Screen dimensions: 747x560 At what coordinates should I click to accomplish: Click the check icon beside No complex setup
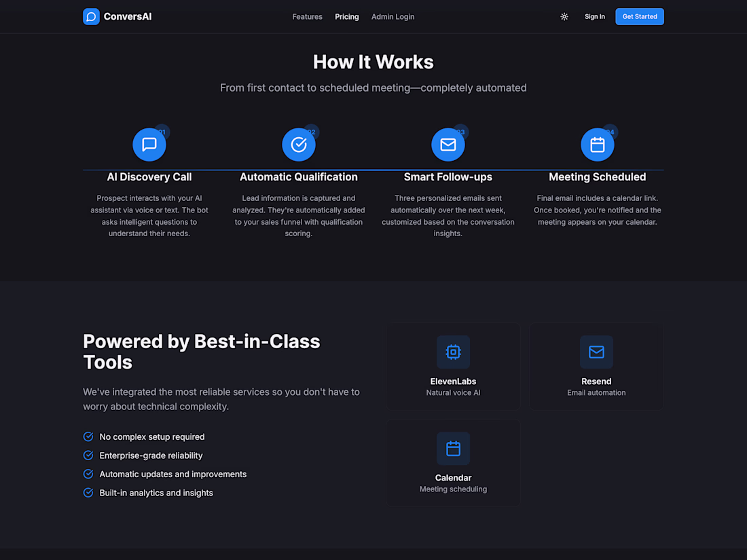click(x=88, y=436)
